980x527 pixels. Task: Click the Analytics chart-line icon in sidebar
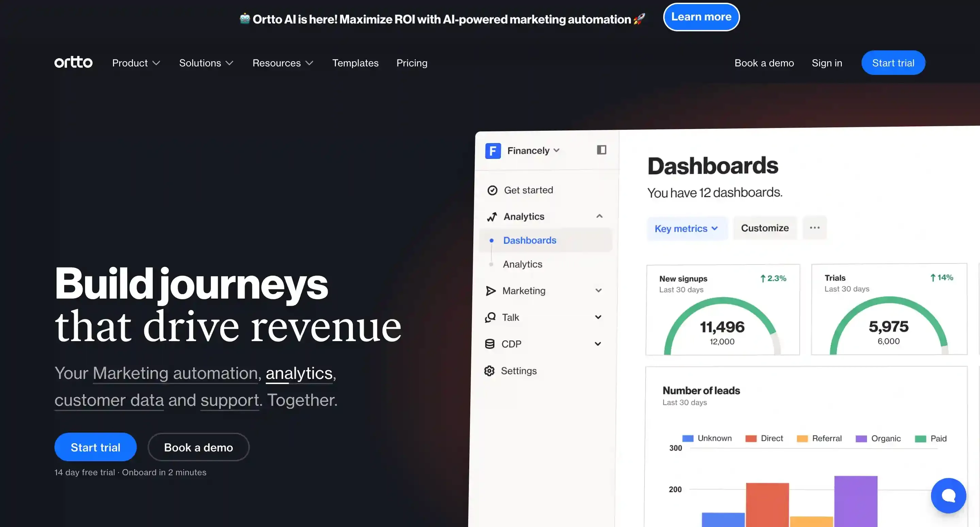point(492,217)
